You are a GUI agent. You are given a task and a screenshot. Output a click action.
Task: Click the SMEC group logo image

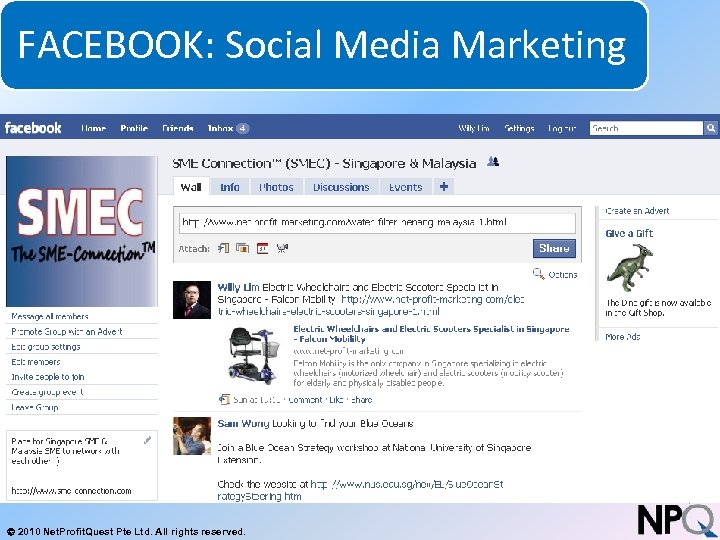pos(82,231)
